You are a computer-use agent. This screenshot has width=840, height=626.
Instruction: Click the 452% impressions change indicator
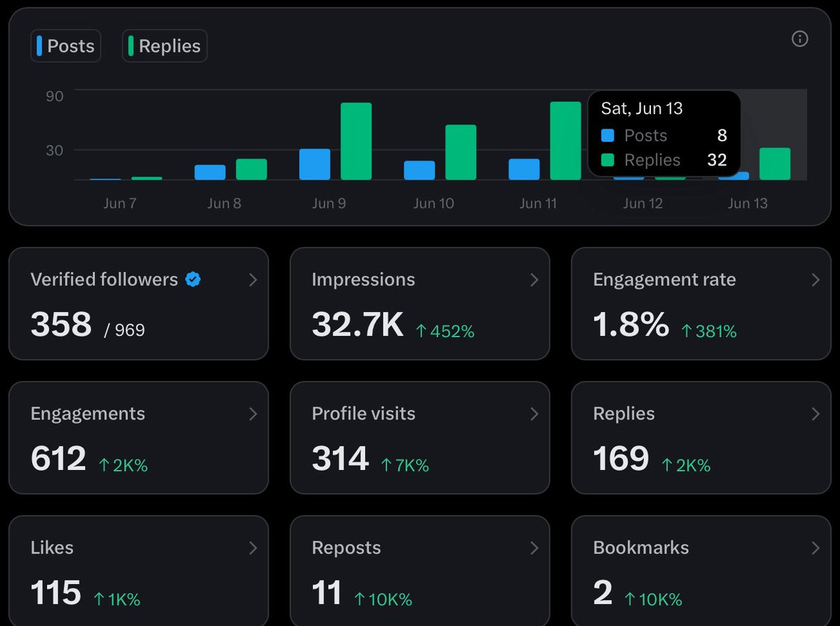tap(445, 332)
